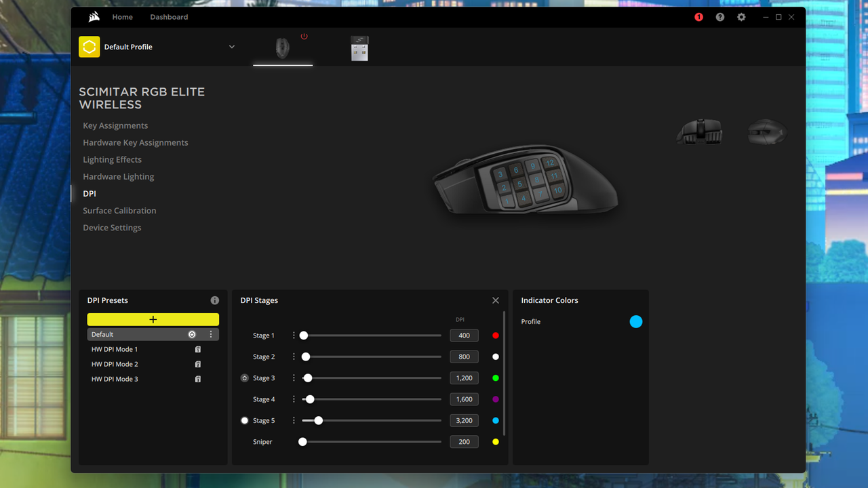The height and width of the screenshot is (488, 868).
Task: Switch to the top view mouse thumbnail
Action: point(767,131)
